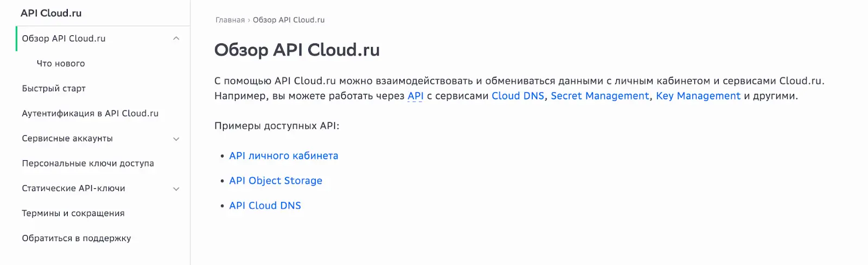Open Персональные ключи доступа page
The height and width of the screenshot is (265, 868).
pyautogui.click(x=88, y=163)
